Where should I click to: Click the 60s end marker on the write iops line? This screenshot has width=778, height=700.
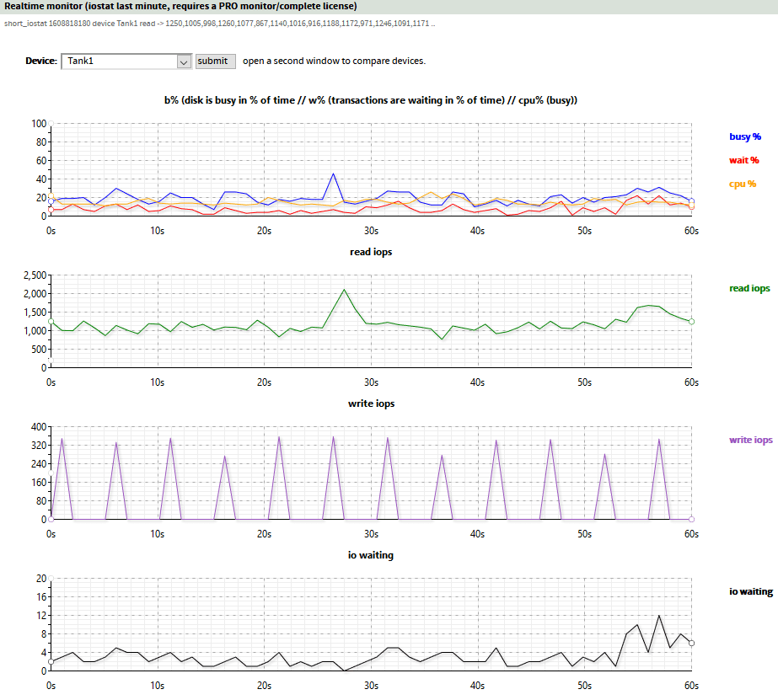point(692,519)
